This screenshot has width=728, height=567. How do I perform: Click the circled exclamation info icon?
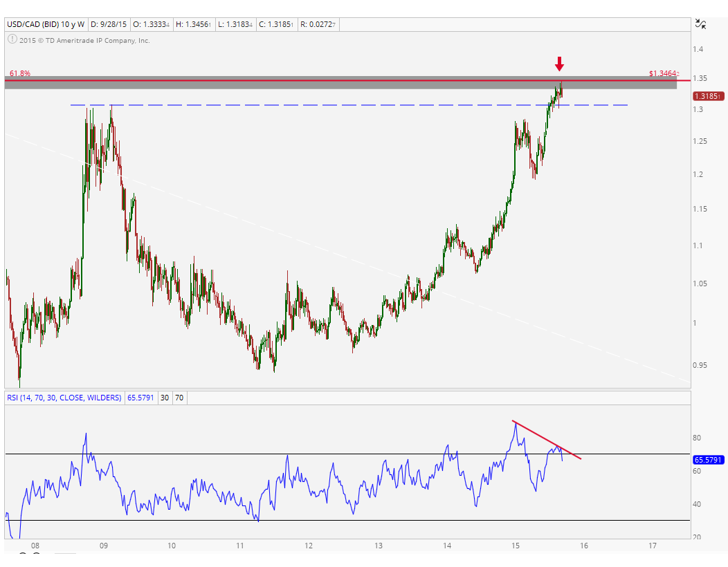coord(12,39)
